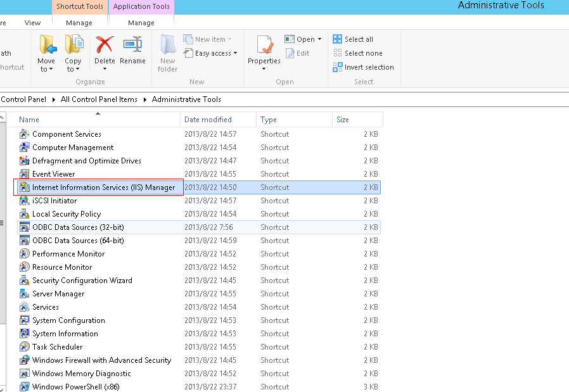Go to Control Panel breadcrumb

(x=23, y=99)
